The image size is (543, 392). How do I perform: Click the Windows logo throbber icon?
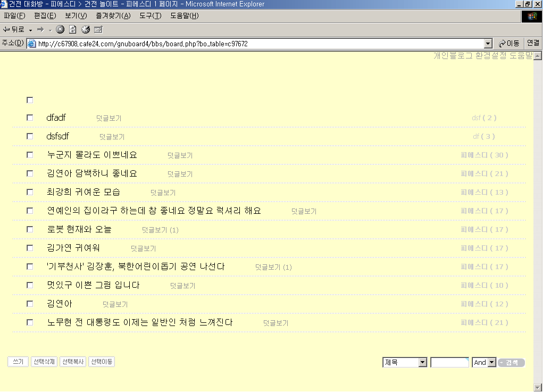click(x=532, y=16)
